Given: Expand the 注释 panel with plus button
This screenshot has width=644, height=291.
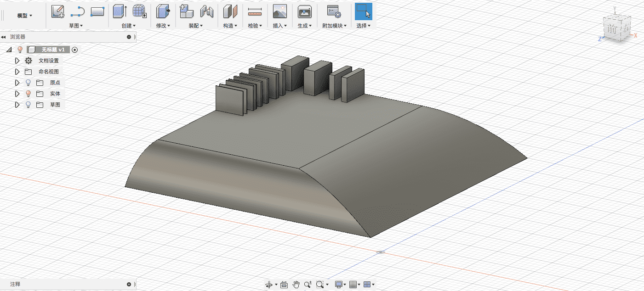Looking at the screenshot, I should pyautogui.click(x=129, y=284).
